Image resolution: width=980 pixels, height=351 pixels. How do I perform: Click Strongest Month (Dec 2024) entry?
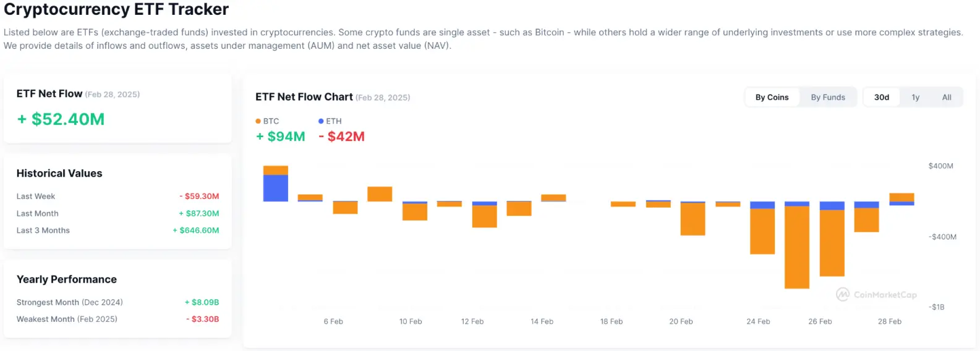(x=70, y=302)
